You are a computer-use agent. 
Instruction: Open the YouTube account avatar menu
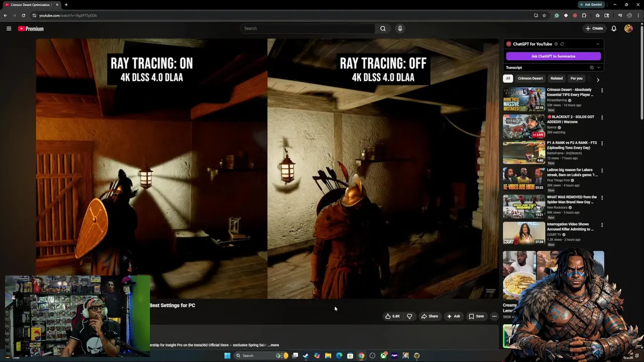628,29
